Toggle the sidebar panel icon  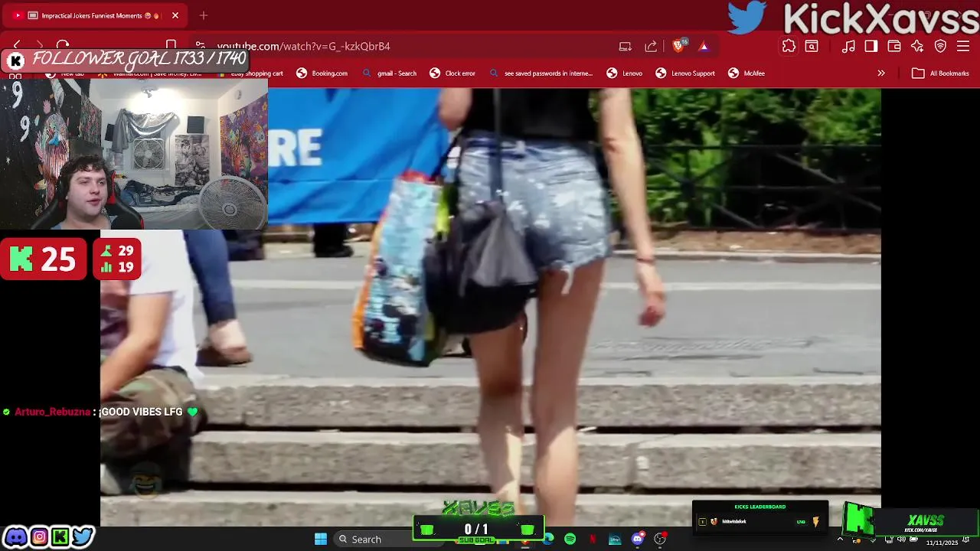pos(871,47)
